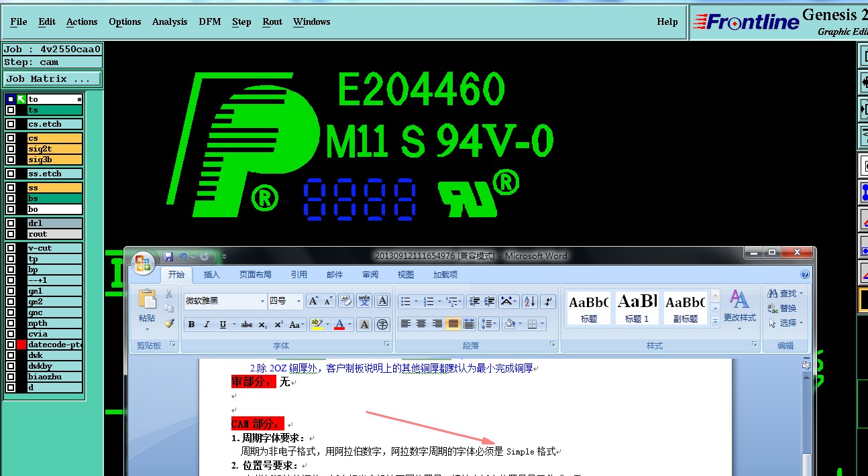Open Word help question mark

point(805,274)
